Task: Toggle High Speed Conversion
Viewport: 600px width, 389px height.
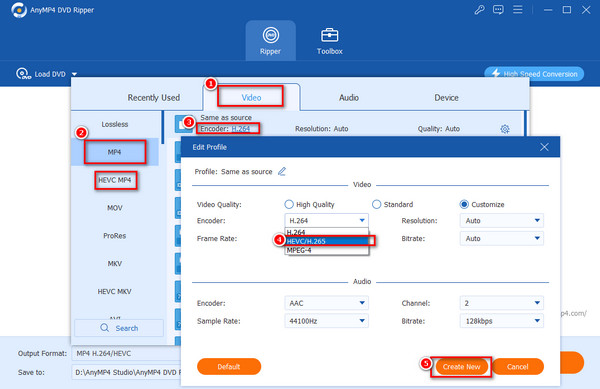Action: [x=534, y=74]
